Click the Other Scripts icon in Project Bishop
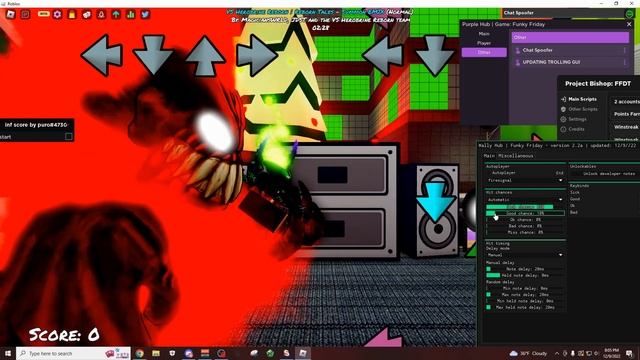 (563, 109)
